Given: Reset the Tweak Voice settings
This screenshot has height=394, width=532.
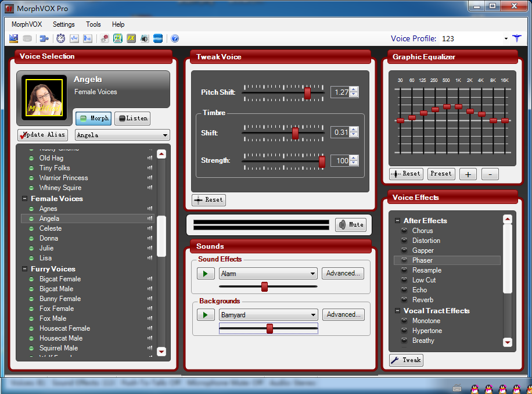Looking at the screenshot, I should point(209,200).
